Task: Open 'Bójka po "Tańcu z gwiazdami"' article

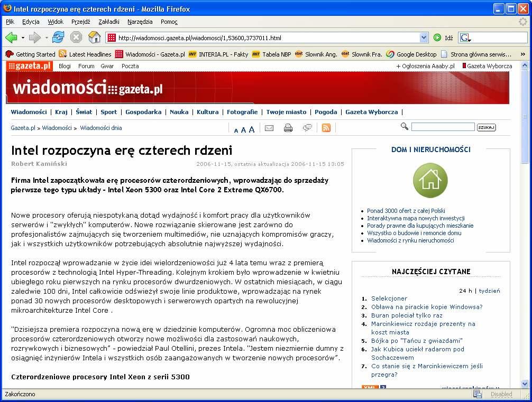Action: click(x=417, y=341)
